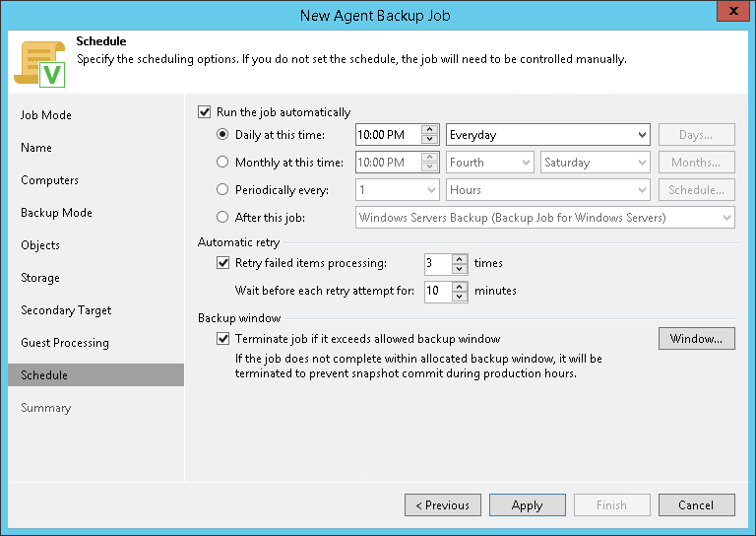Click the Months... button
This screenshot has height=536, width=756.
[697, 163]
